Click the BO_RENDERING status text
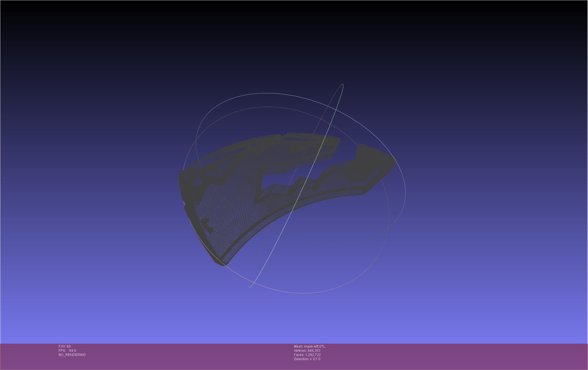The height and width of the screenshot is (370, 588). click(x=72, y=355)
